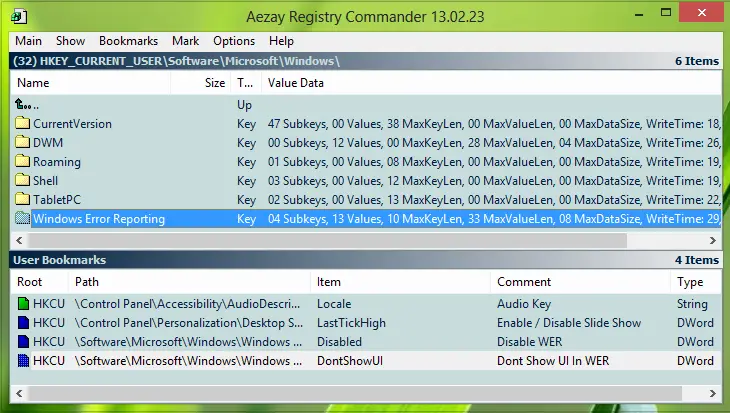Click the TabletPC folder icon
730x413 pixels.
(x=22, y=199)
